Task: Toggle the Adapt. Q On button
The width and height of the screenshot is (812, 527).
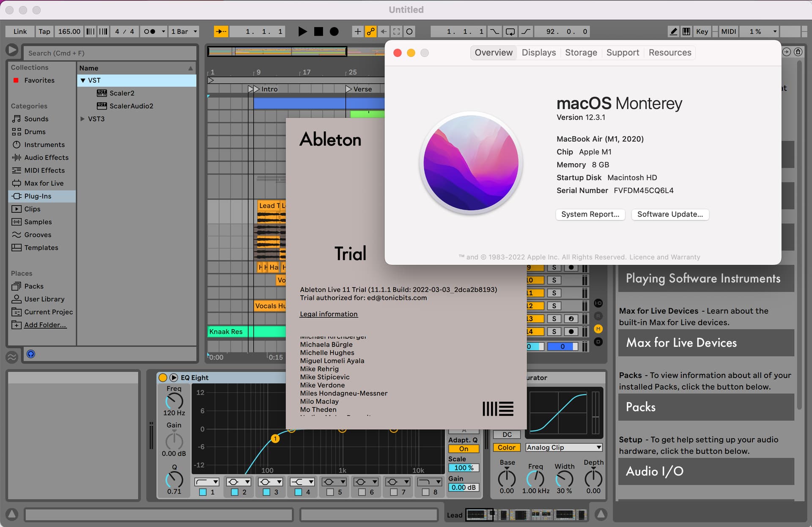Action: click(x=464, y=449)
